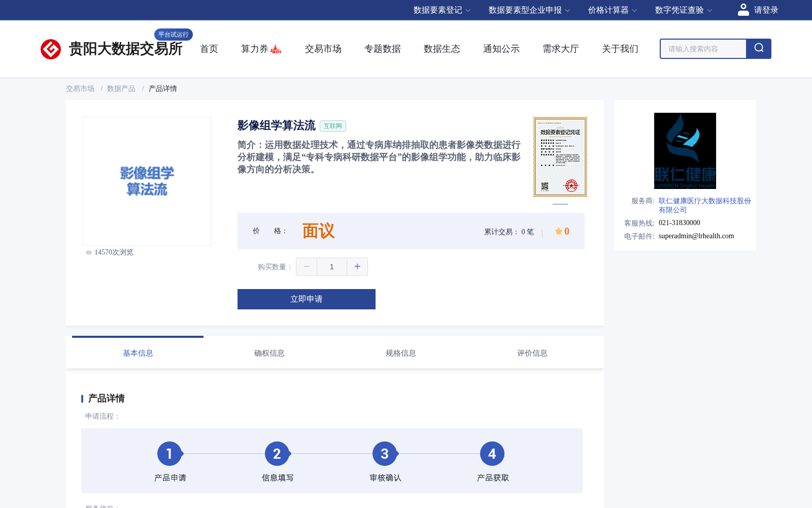Image resolution: width=812 pixels, height=508 pixels.
Task: Click step 3 circle 审核确认
Action: 385,454
